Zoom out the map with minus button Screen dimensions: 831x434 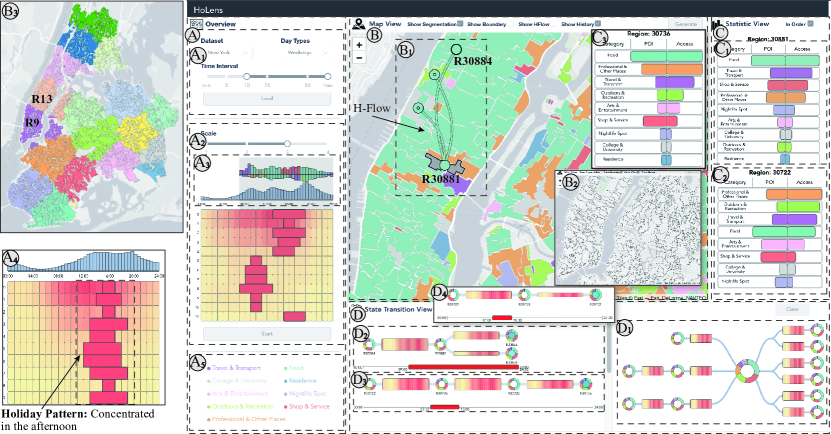click(359, 58)
